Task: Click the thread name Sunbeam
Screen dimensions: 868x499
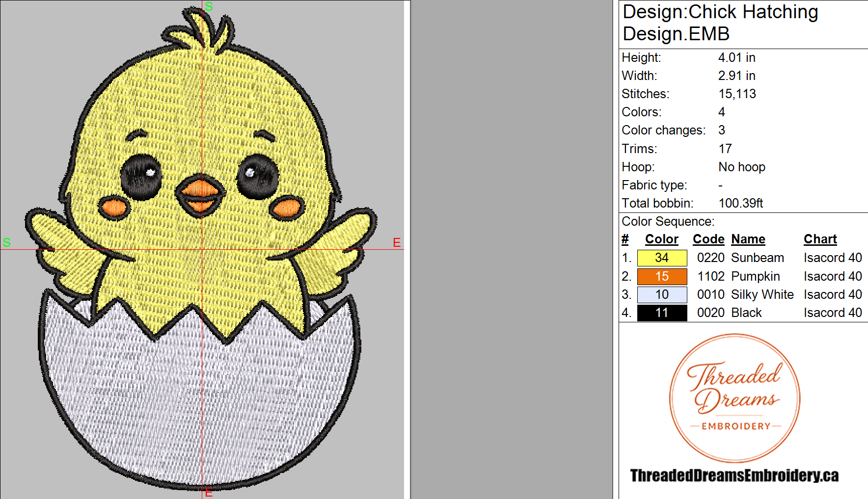Action: 758,258
